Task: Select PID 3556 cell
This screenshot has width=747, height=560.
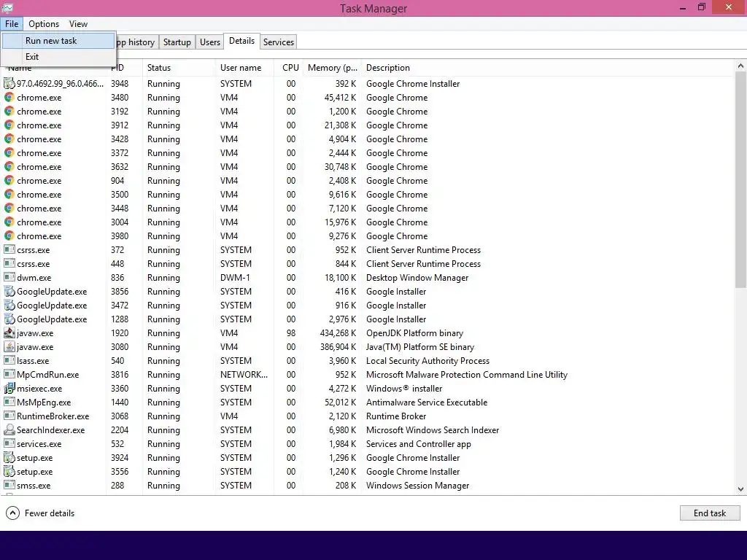Action: 120,472
